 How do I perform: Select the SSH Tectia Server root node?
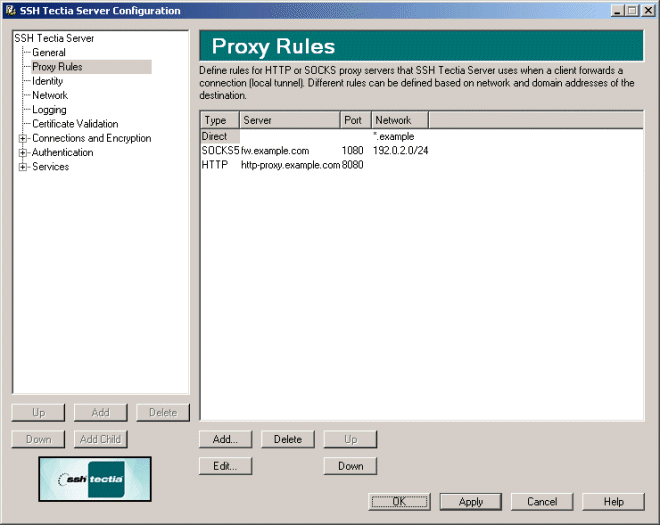click(x=54, y=38)
